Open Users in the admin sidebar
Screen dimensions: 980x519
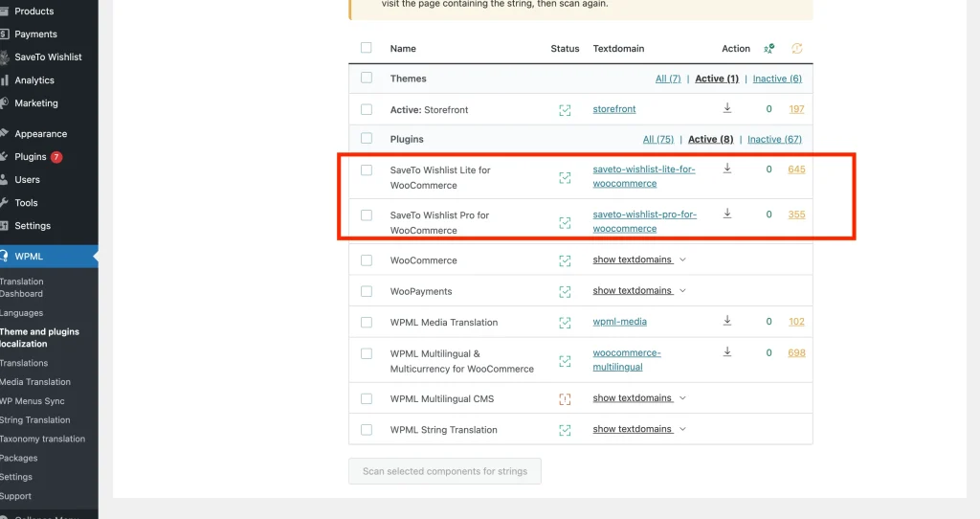pos(27,179)
